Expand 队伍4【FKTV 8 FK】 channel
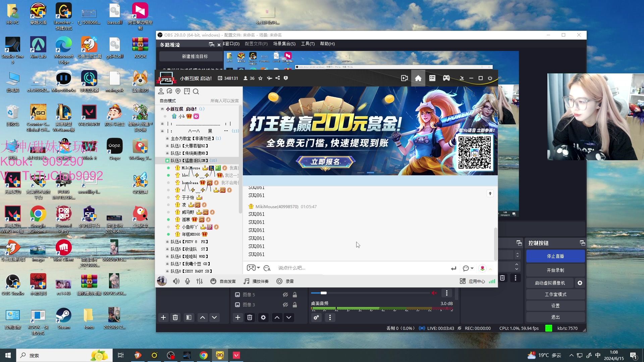Image resolution: width=644 pixels, height=362 pixels. tap(167, 242)
